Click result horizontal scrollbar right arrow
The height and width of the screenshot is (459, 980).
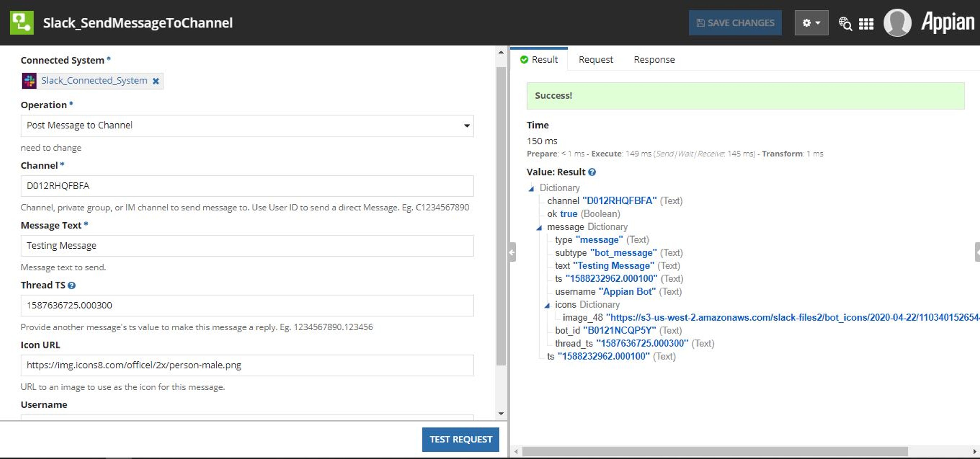coord(974,451)
